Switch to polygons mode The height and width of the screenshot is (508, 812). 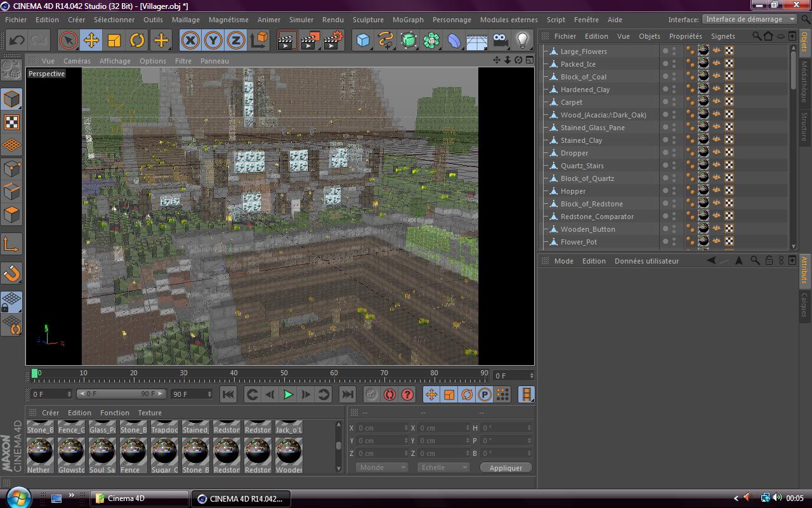coord(12,214)
